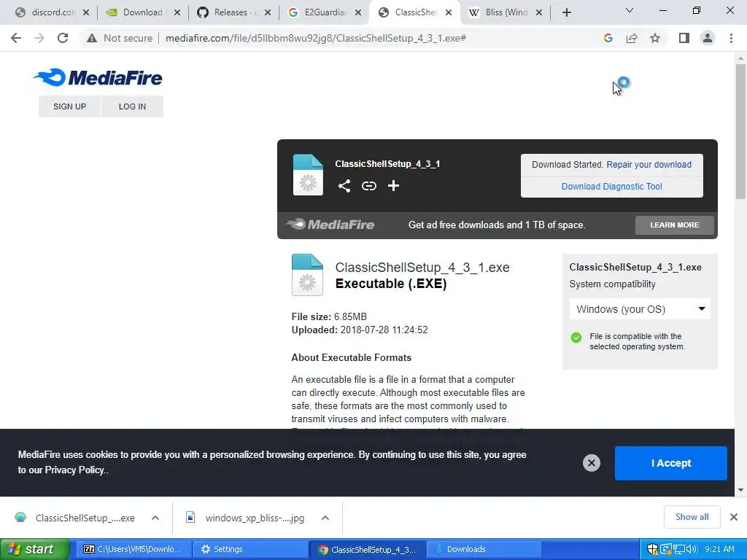The image size is (747, 560).
Task: Open downloaded windows_xp_bliss jpg from shelf
Action: click(245, 518)
